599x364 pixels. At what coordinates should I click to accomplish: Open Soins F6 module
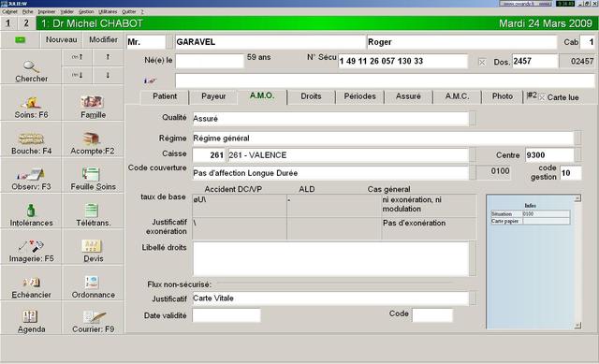tap(31, 103)
